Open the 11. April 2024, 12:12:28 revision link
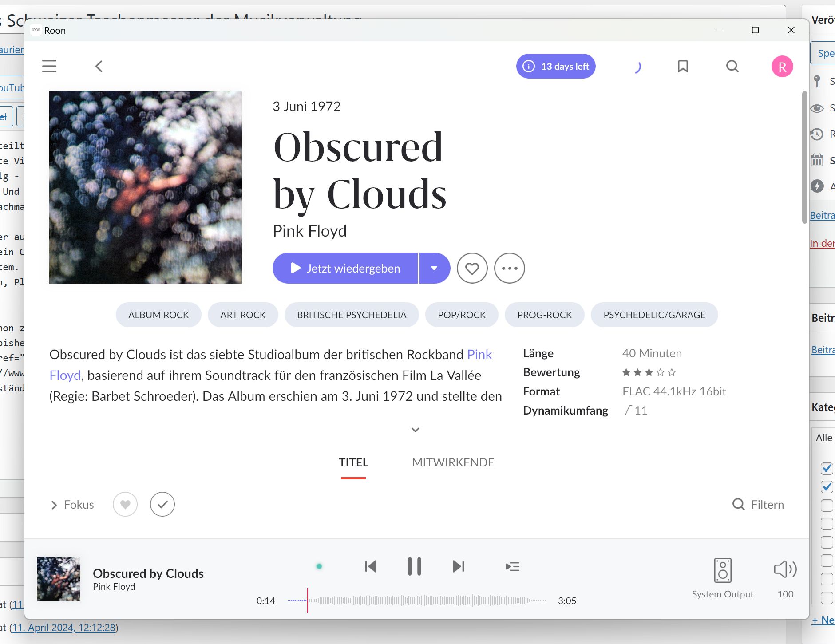 pos(64,628)
